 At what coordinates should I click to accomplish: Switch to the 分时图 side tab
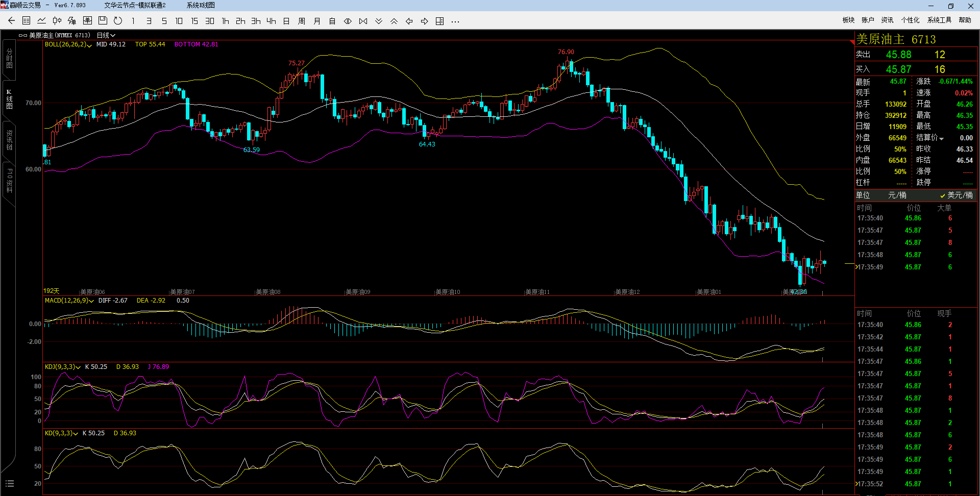pyautogui.click(x=9, y=59)
